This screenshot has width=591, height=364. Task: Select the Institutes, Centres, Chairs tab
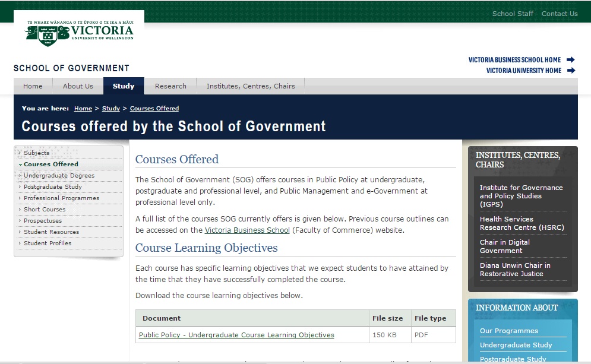click(x=251, y=86)
